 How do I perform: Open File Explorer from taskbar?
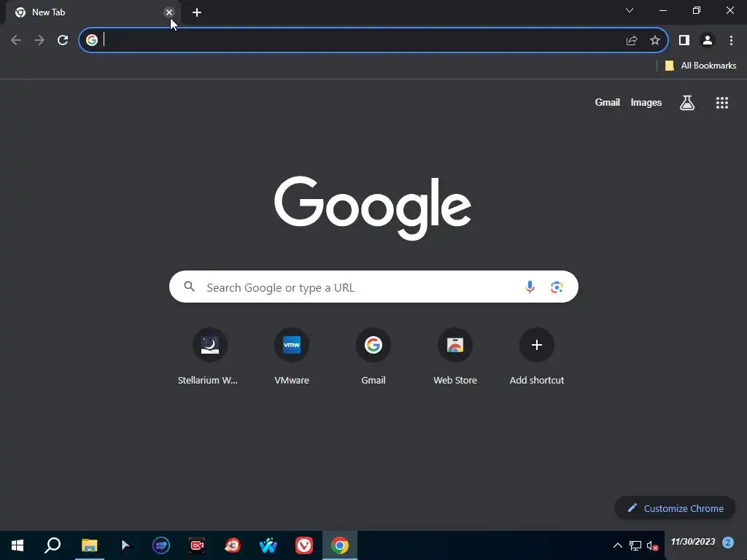click(x=89, y=545)
